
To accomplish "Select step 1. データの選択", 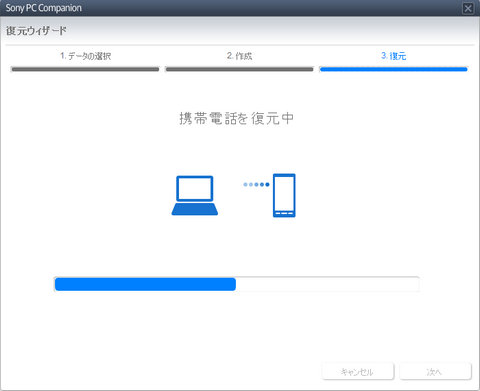I will 85,56.
